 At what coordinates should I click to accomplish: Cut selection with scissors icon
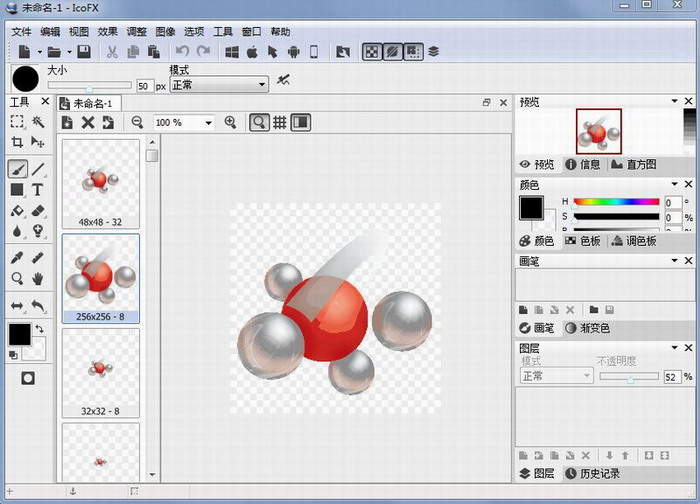click(112, 52)
